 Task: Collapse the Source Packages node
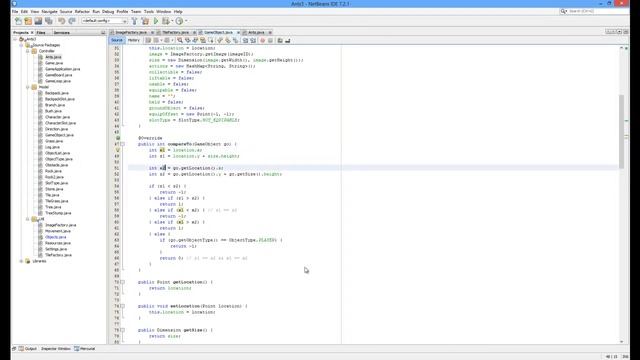(x=21, y=45)
